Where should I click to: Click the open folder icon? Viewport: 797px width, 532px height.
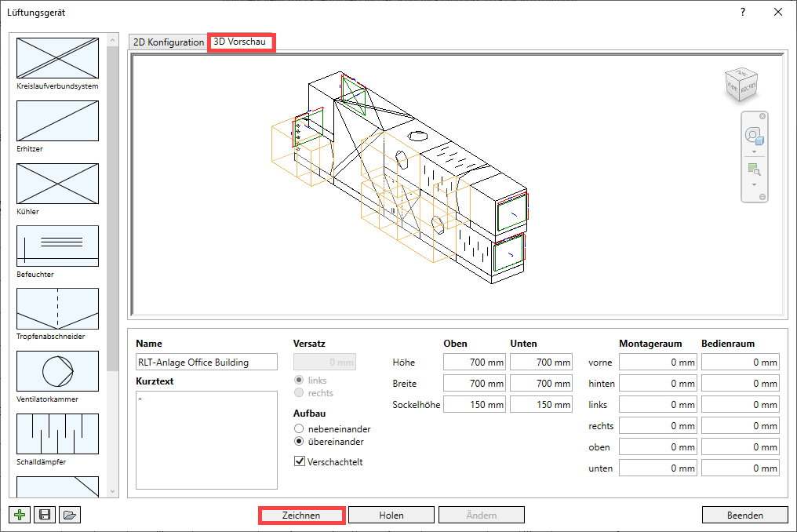point(70,515)
